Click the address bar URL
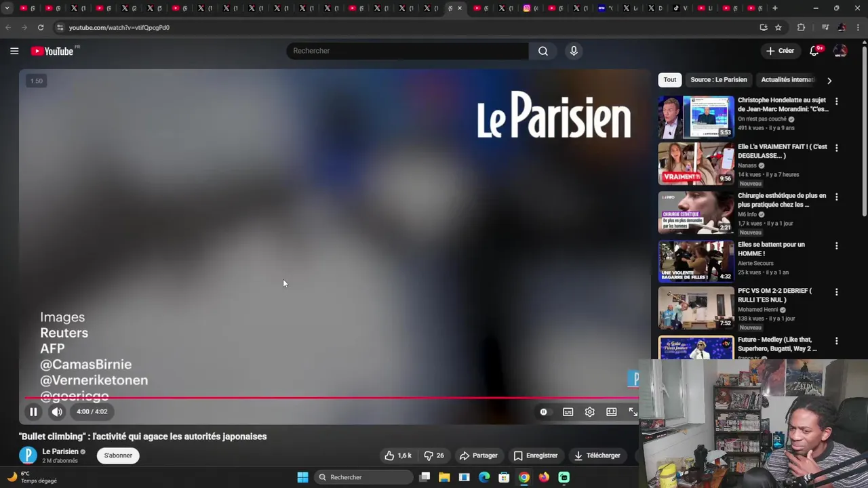 pos(119,28)
